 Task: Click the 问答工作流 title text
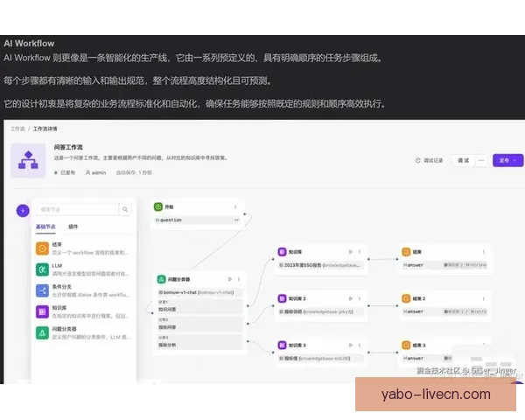tap(68, 147)
